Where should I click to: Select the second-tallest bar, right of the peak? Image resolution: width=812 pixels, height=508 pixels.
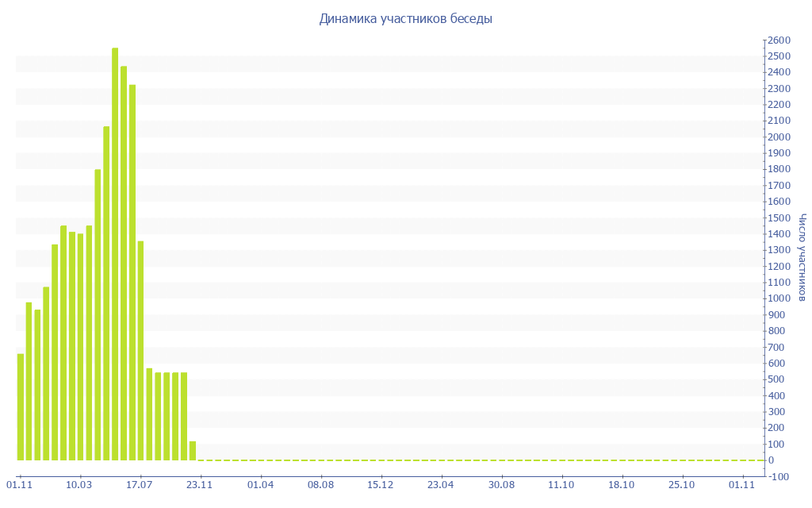click(x=124, y=263)
